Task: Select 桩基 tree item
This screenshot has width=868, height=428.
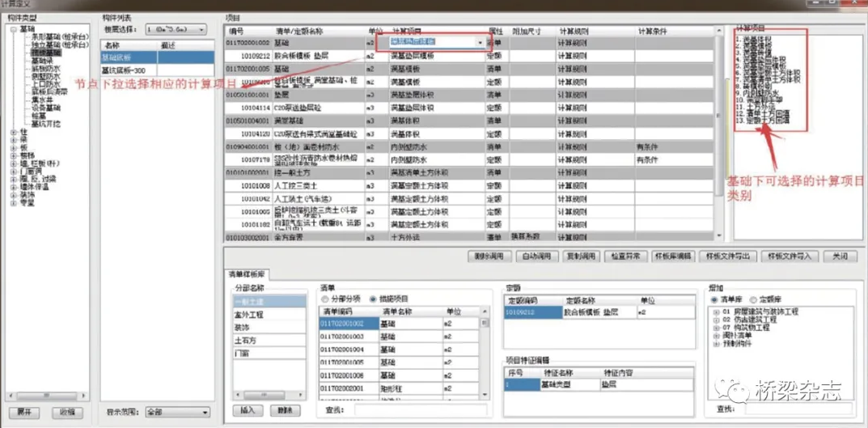Action: [x=38, y=116]
